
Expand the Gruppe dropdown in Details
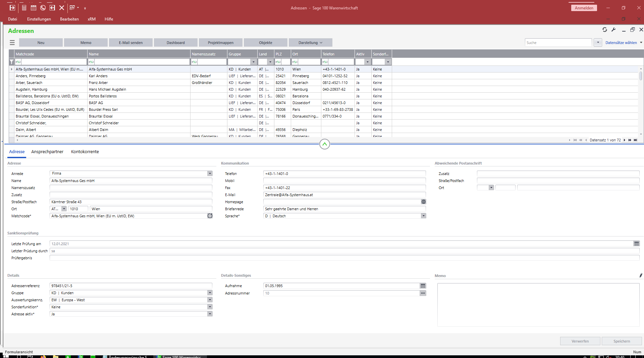coord(210,293)
